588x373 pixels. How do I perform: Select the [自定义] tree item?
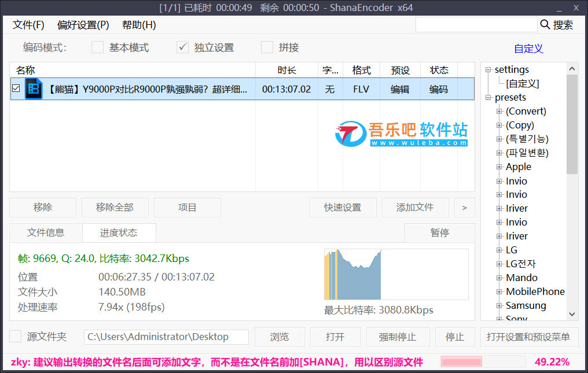tap(523, 84)
